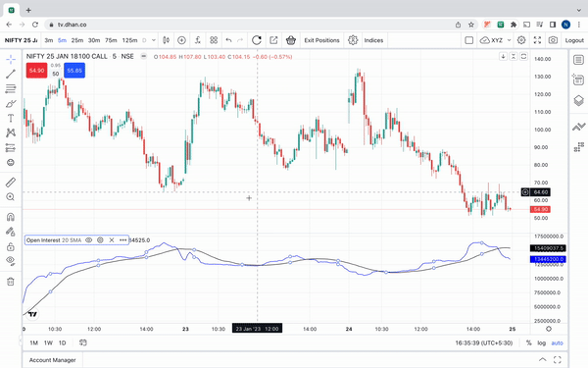Switch to the 25m timeframe
This screenshot has height=368, width=588.
click(x=77, y=40)
